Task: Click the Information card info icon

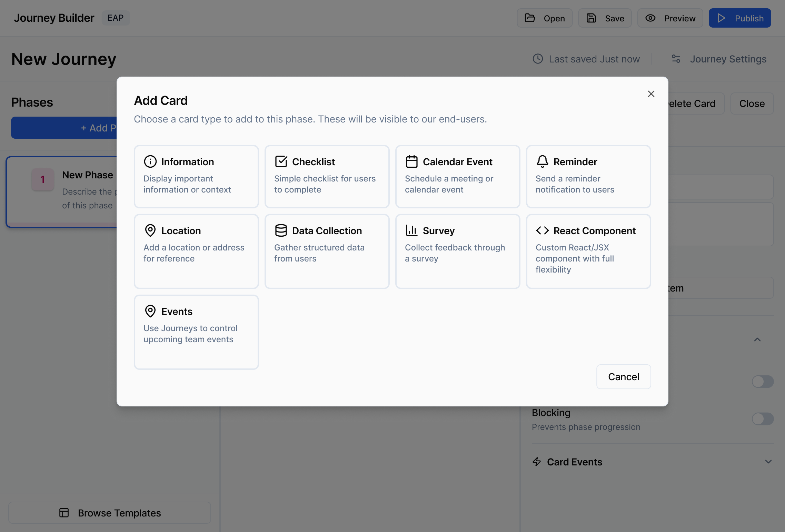Action: tap(150, 161)
